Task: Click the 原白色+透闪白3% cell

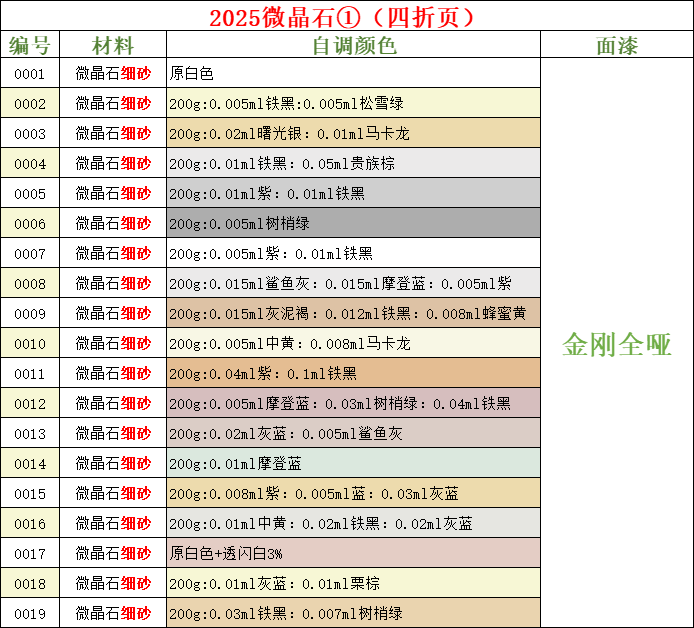Action: point(353,553)
